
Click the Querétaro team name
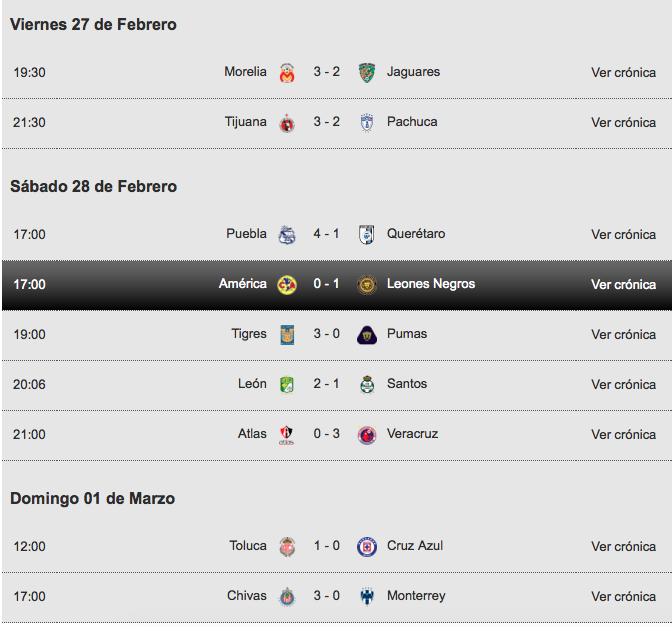coord(416,234)
